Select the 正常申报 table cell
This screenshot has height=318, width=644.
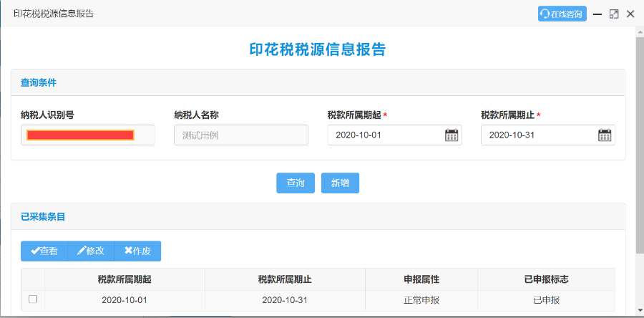click(x=421, y=300)
